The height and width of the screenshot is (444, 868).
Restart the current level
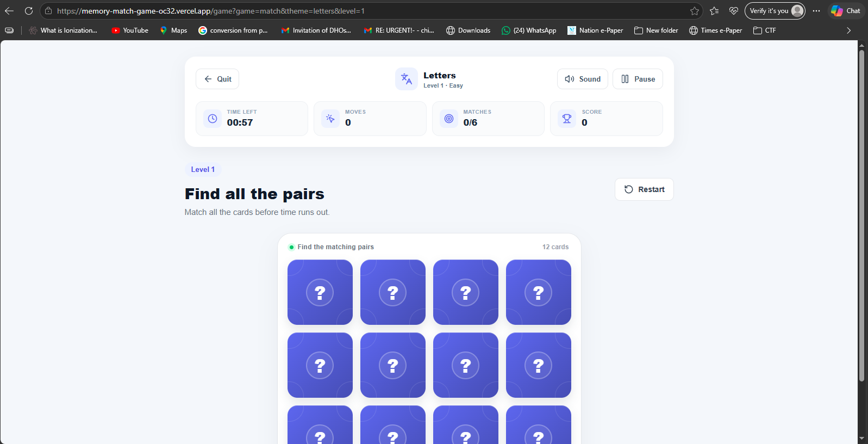pyautogui.click(x=644, y=189)
